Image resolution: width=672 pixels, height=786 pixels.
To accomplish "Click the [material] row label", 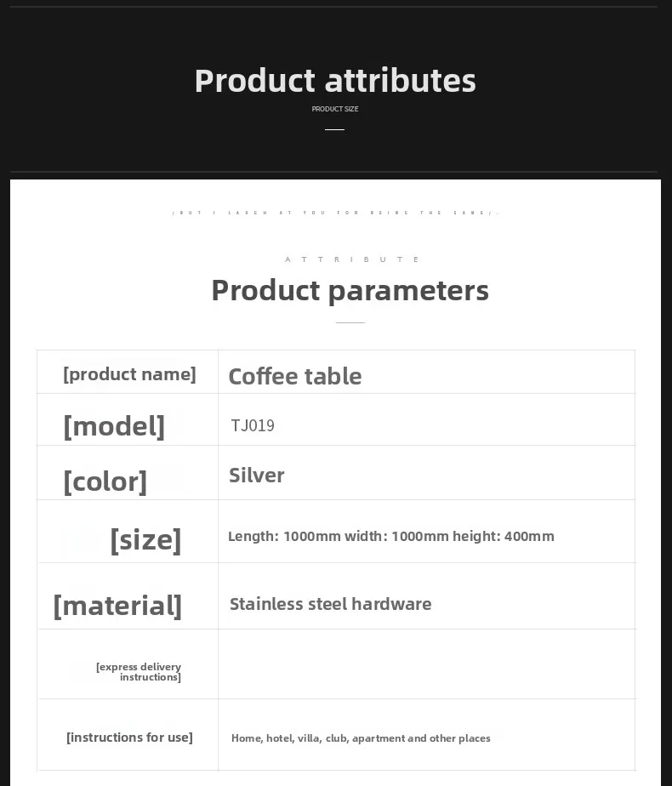I will 117,605.
